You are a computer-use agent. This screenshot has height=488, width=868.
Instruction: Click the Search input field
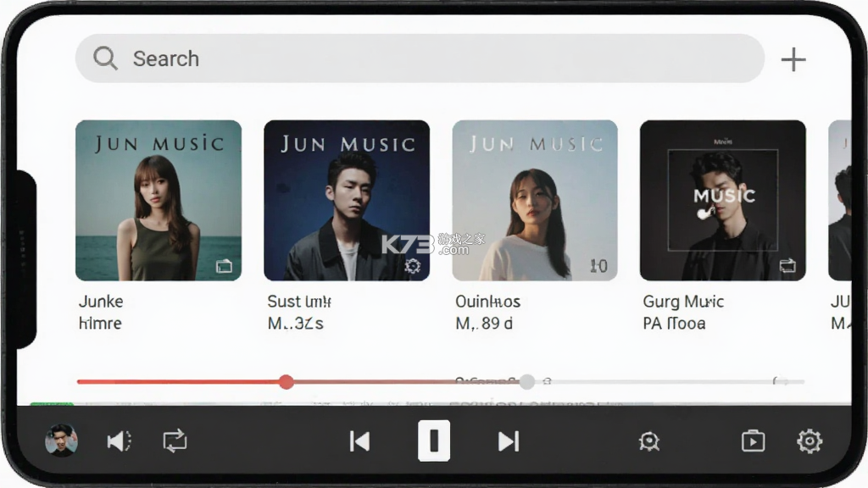point(420,58)
